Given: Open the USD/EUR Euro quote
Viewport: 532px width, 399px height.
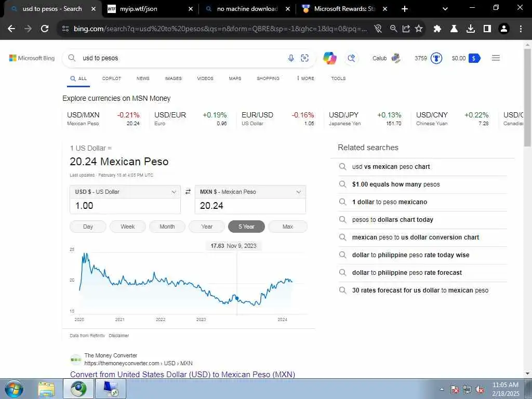Looking at the screenshot, I should coord(190,119).
